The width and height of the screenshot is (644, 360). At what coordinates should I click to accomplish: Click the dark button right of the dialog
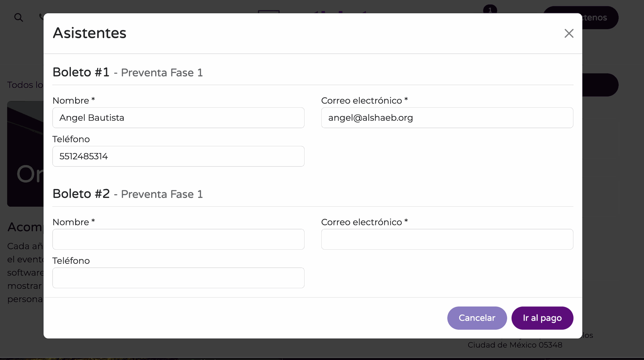pos(600,85)
